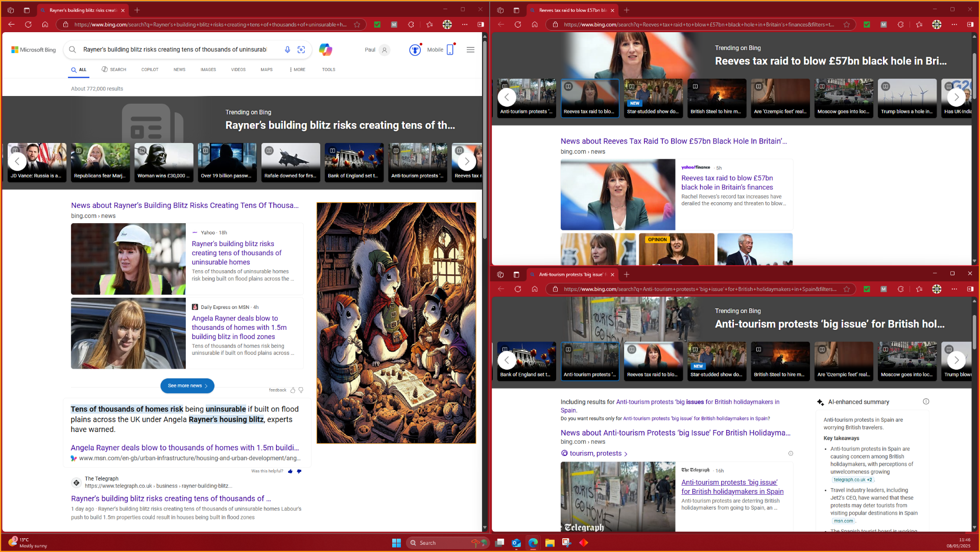
Task: Expand the telegraph.co.uk +2 source chip
Action: tap(853, 479)
